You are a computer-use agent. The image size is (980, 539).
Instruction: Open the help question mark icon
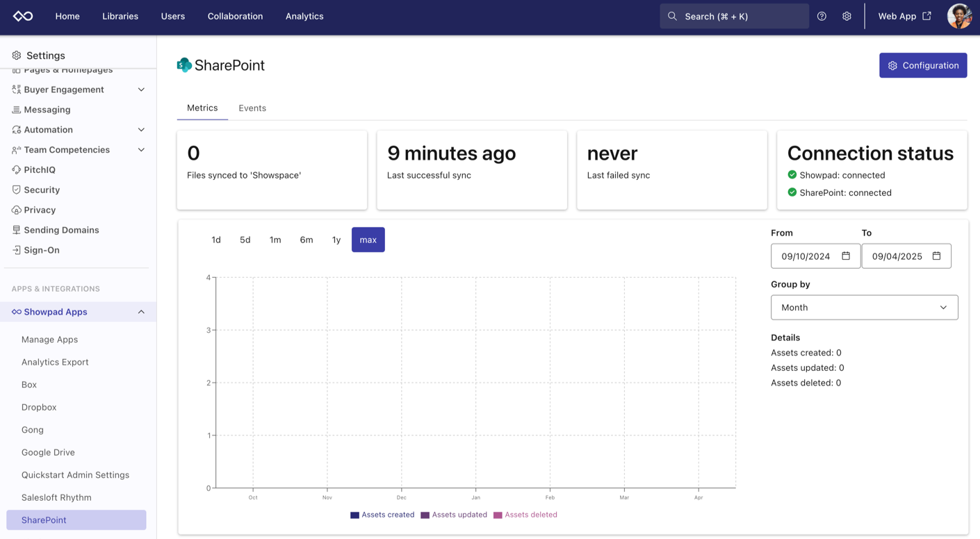822,16
